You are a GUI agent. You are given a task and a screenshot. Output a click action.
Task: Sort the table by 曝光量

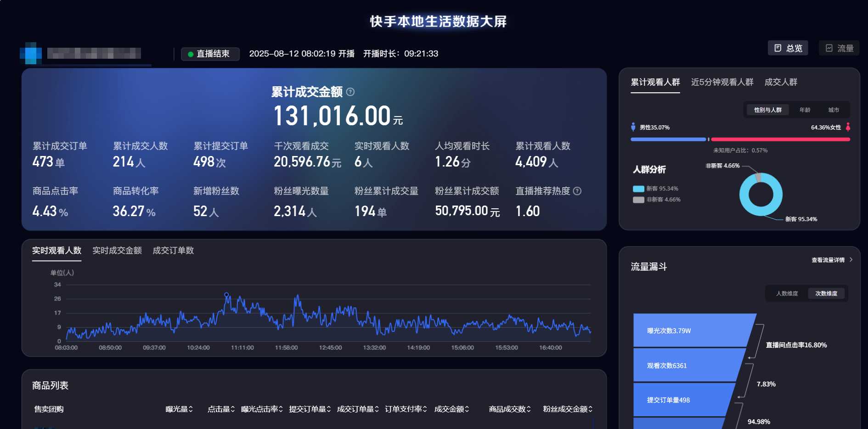coord(179,409)
